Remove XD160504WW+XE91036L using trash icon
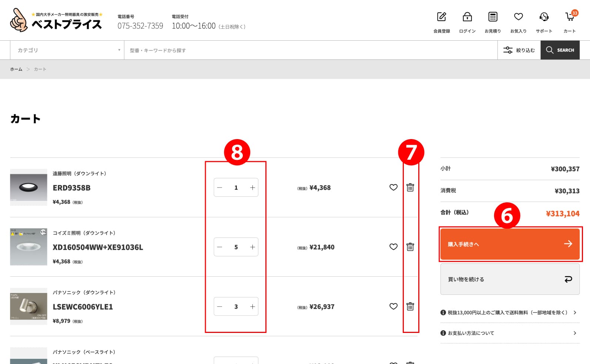The height and width of the screenshot is (364, 590). 410,247
